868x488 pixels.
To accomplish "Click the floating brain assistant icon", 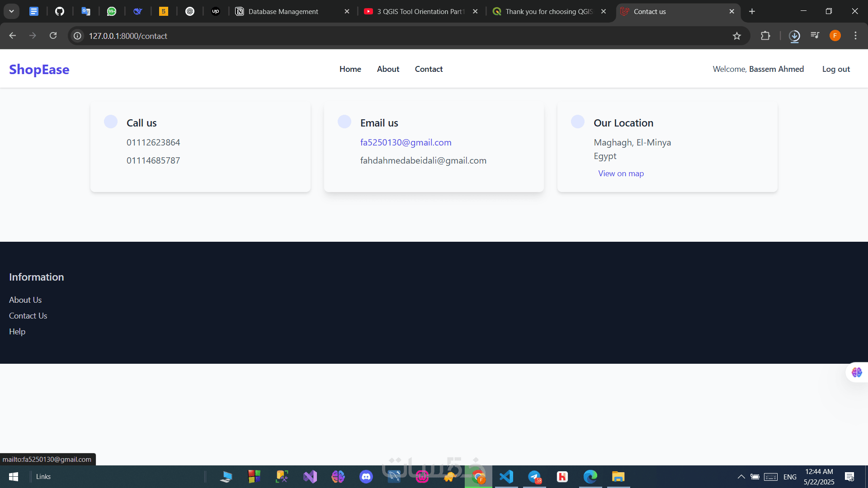I will coord(857,372).
